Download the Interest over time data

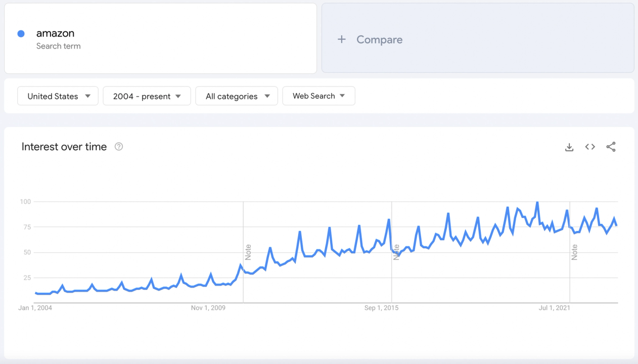[x=569, y=147]
